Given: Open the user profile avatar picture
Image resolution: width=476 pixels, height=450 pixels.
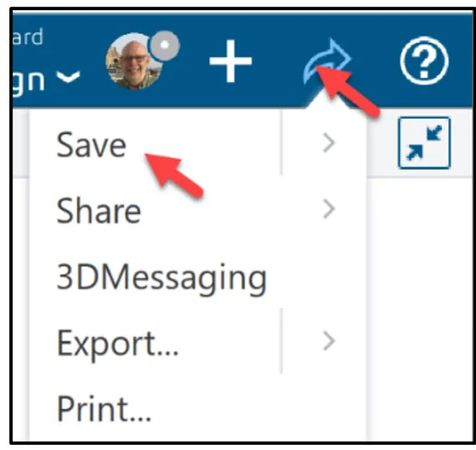Looking at the screenshot, I should pos(134,62).
